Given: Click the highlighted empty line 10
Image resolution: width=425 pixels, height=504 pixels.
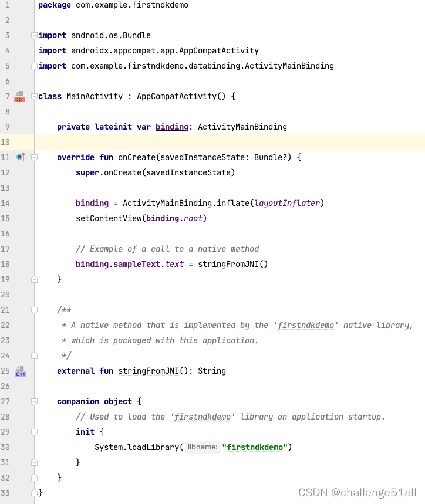Looking at the screenshot, I should pos(230,142).
